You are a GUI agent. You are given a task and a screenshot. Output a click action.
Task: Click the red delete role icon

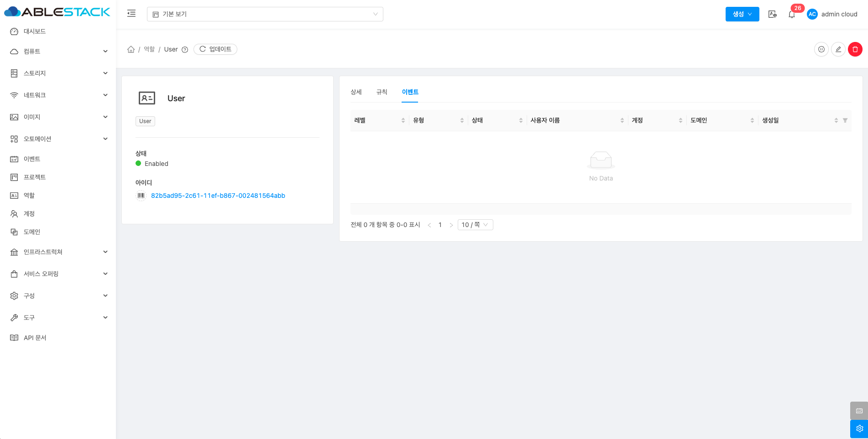coord(855,49)
